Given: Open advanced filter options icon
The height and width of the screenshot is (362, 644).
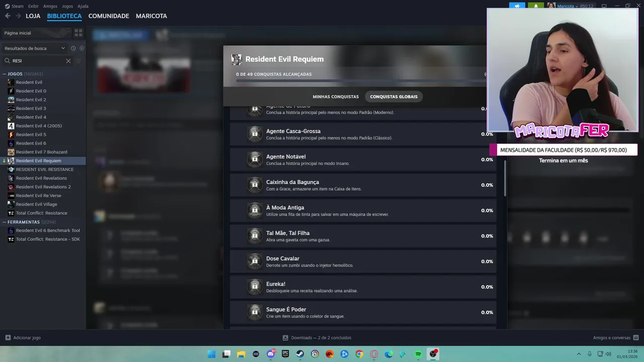Looking at the screenshot, I should [78, 61].
